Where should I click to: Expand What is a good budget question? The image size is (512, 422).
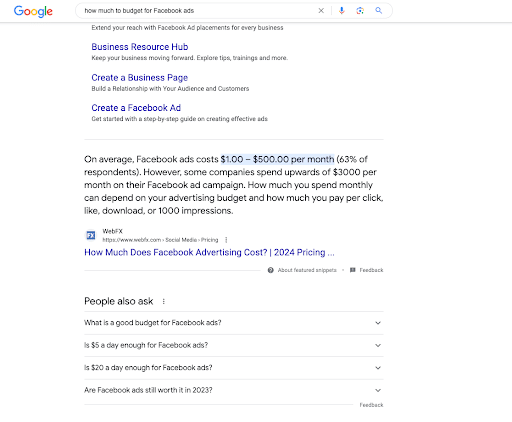tap(234, 323)
